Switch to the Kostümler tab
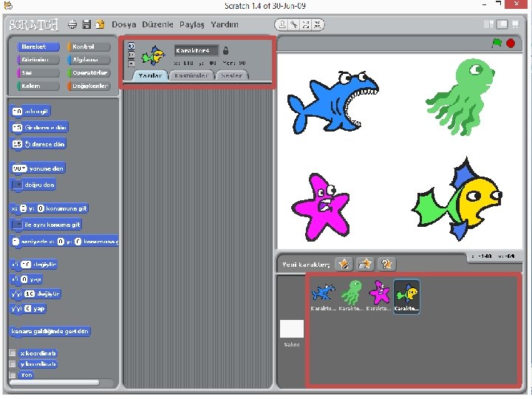 [191, 75]
